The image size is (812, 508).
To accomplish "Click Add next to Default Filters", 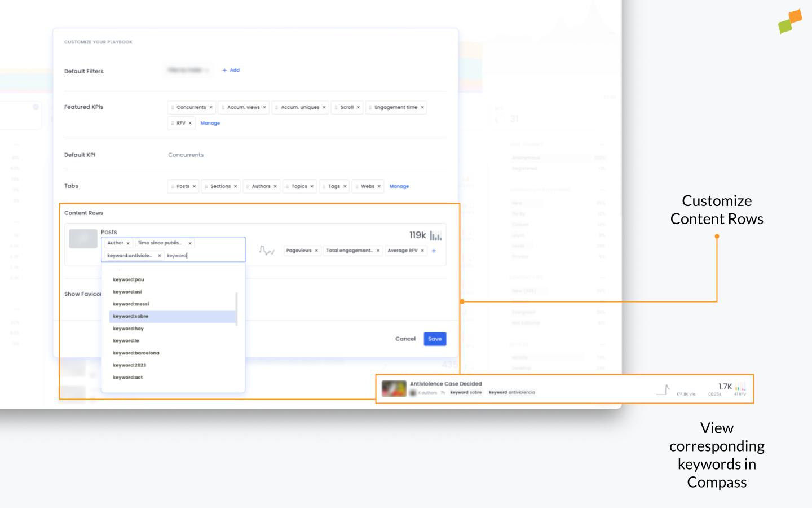I will [231, 70].
